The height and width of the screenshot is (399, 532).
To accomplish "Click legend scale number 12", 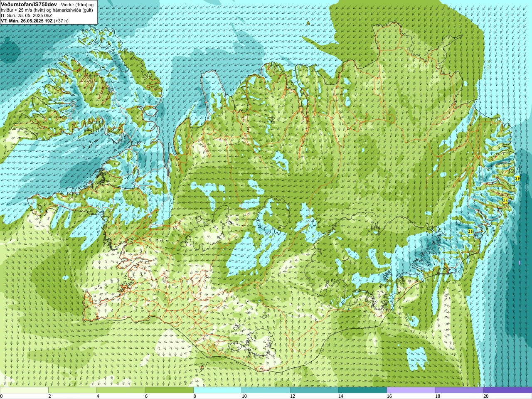I will pos(293,396).
